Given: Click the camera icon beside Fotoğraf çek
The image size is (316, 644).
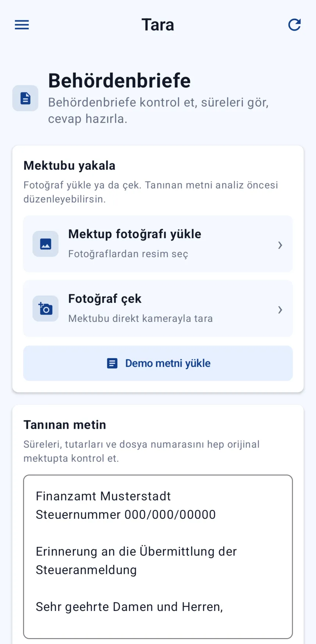Looking at the screenshot, I should [x=46, y=309].
